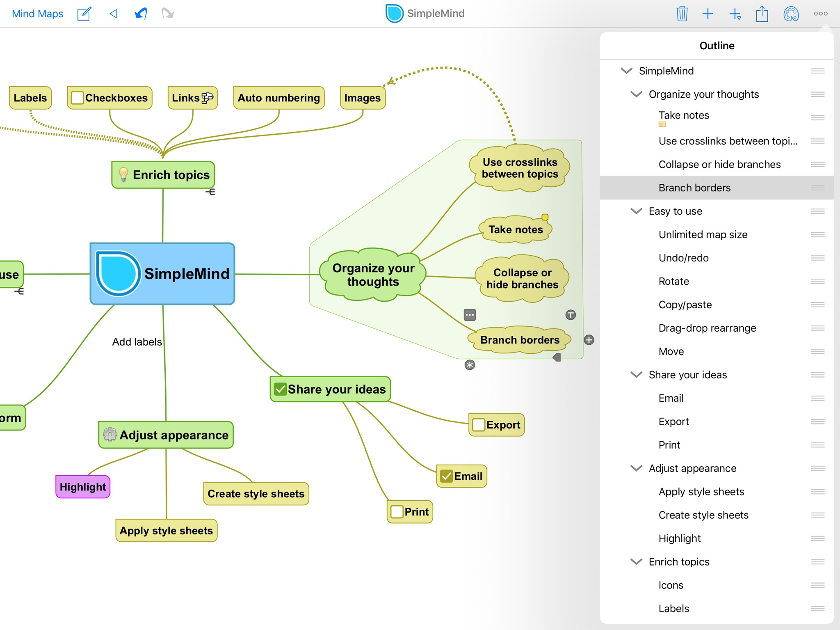The width and height of the screenshot is (840, 630).
Task: Select the Apply style sheets topic node
Action: pos(166,530)
